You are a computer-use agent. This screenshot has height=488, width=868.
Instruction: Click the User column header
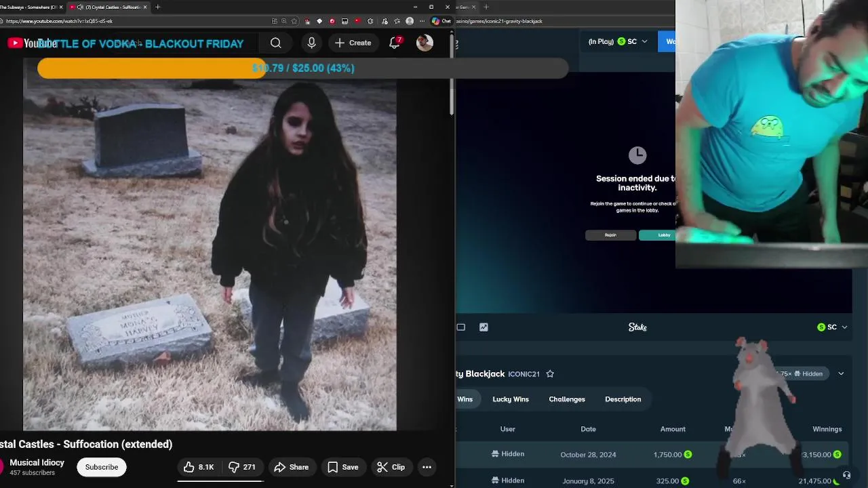pos(508,429)
